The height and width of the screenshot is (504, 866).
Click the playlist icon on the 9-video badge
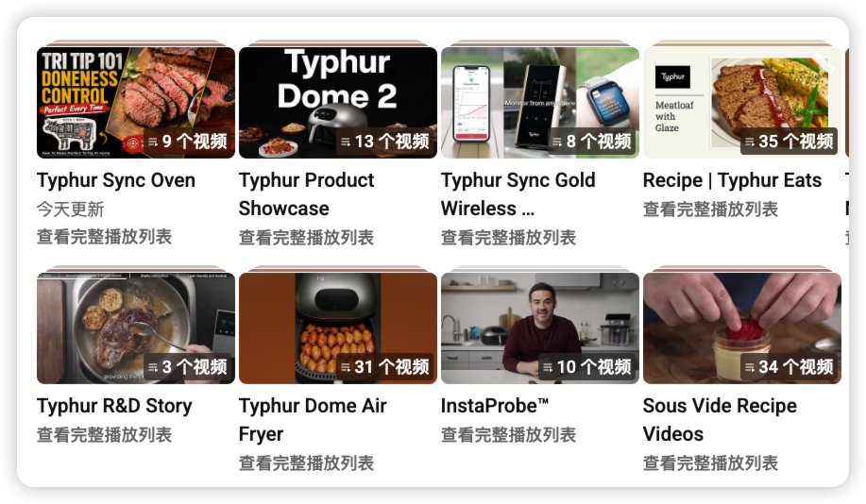tap(153, 142)
